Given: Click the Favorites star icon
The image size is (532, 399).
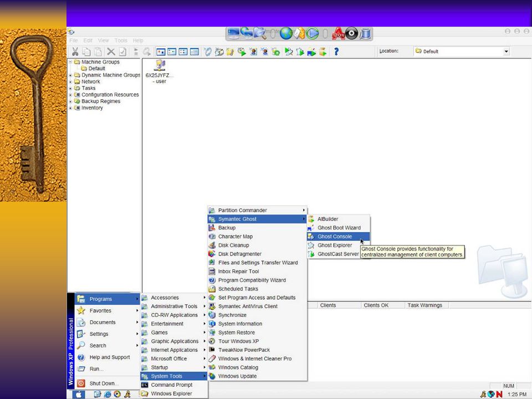Looking at the screenshot, I should 81,310.
